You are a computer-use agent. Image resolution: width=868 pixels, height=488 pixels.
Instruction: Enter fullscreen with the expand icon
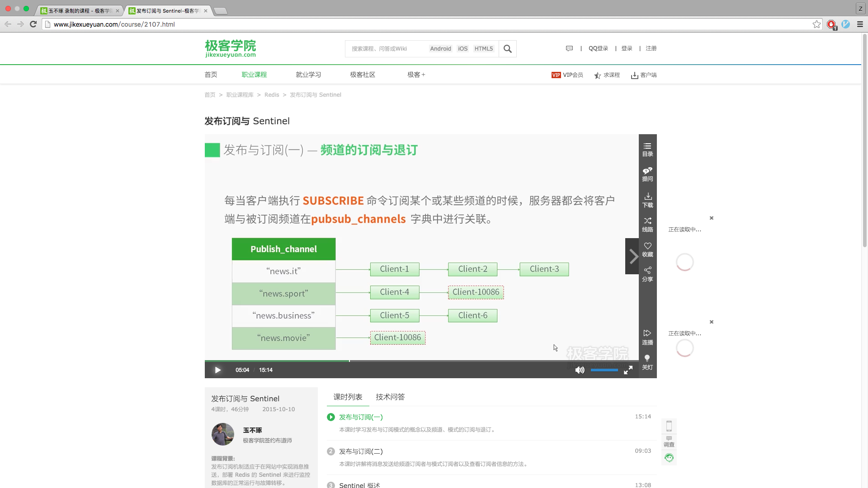pos(628,370)
